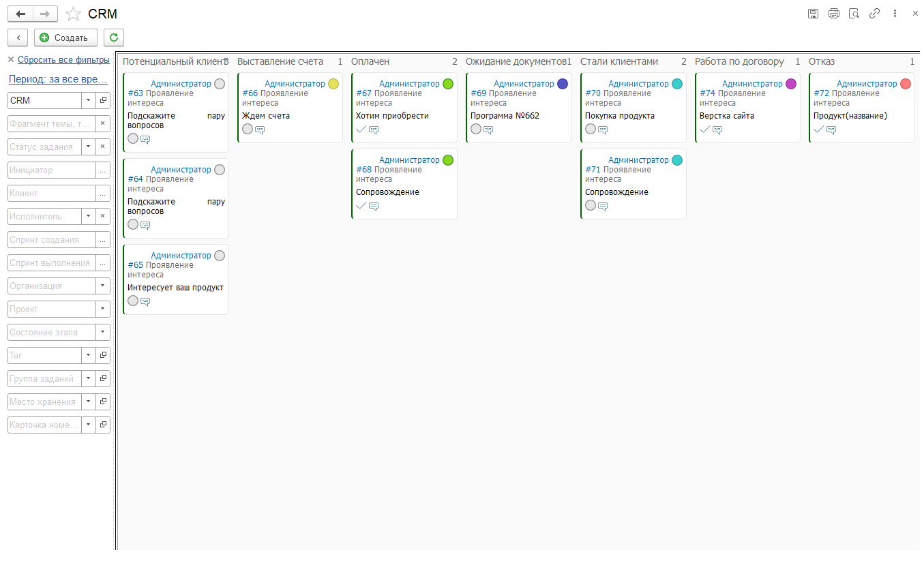Image resolution: width=924 pixels, height=578 pixels.
Task: Click the Отказ column header
Action: tap(822, 61)
